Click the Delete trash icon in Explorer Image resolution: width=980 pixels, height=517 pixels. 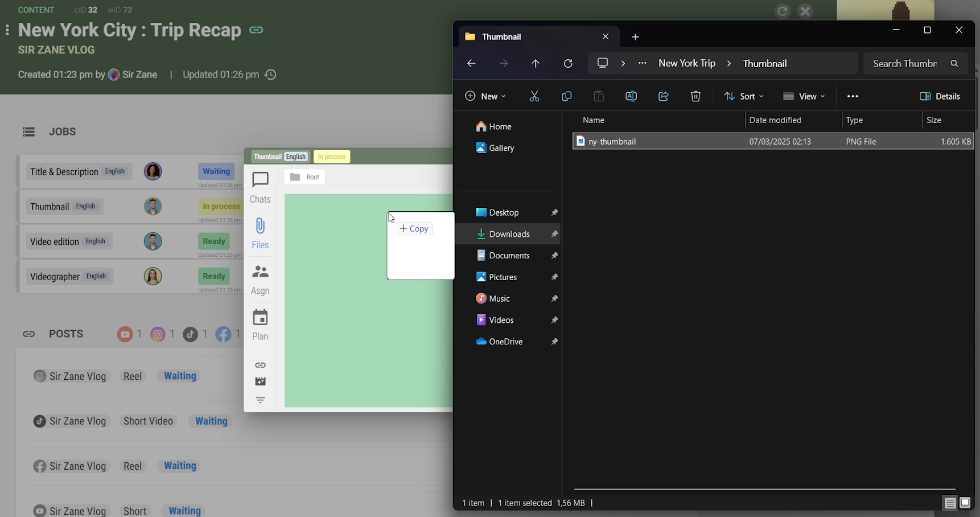pos(695,96)
